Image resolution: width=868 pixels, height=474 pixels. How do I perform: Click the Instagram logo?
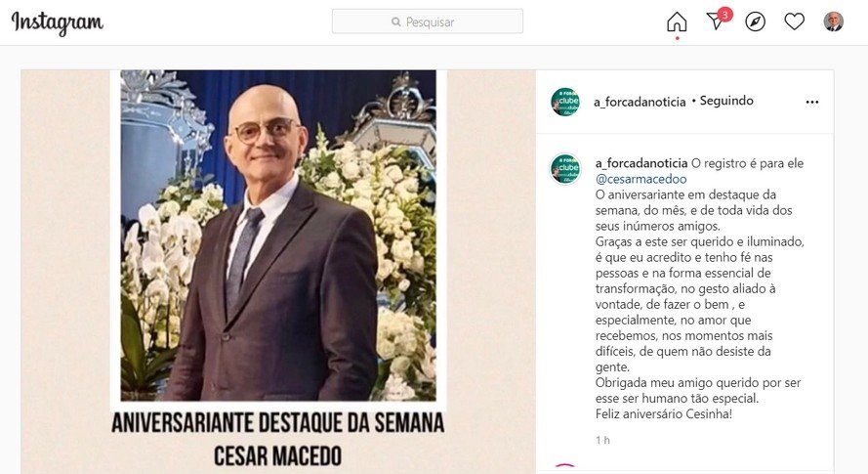click(x=57, y=22)
